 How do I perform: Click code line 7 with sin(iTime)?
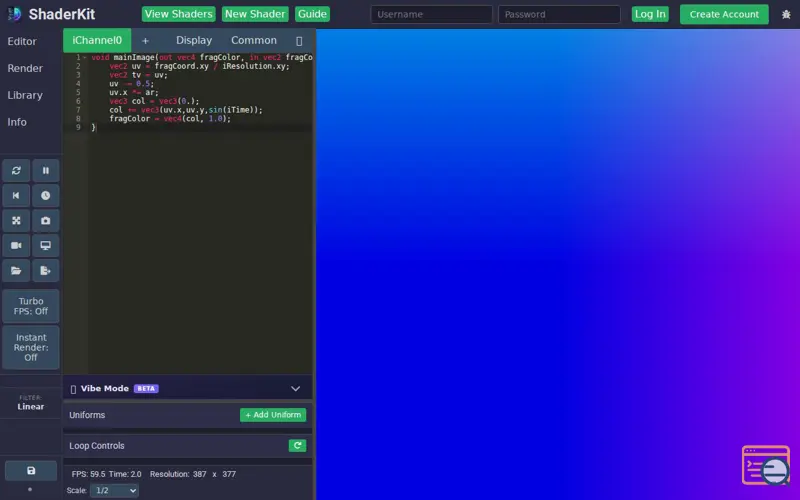click(186, 110)
